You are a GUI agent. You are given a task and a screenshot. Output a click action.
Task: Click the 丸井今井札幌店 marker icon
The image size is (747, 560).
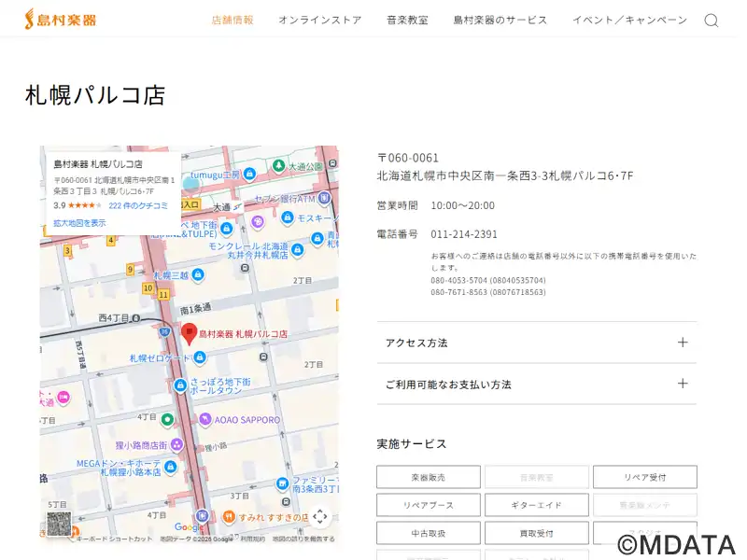pos(297,249)
